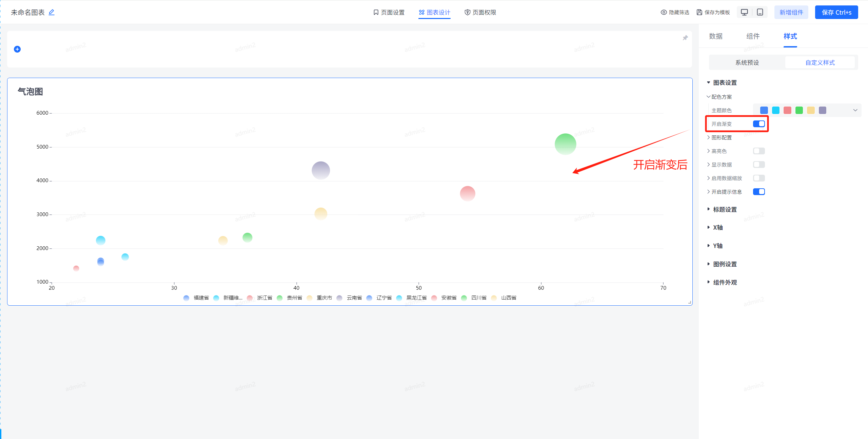Enable the 高亮色 switch
The height and width of the screenshot is (439, 868).
coord(759,151)
